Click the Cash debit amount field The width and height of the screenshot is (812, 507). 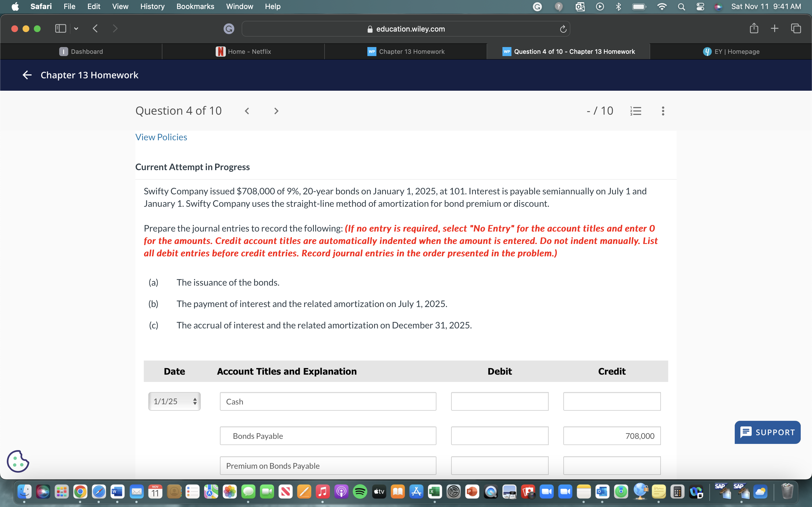tap(499, 401)
